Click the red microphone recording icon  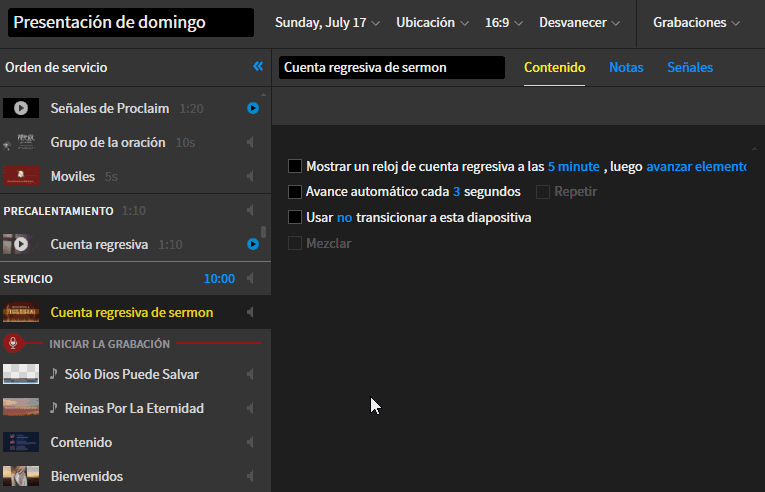(x=13, y=344)
